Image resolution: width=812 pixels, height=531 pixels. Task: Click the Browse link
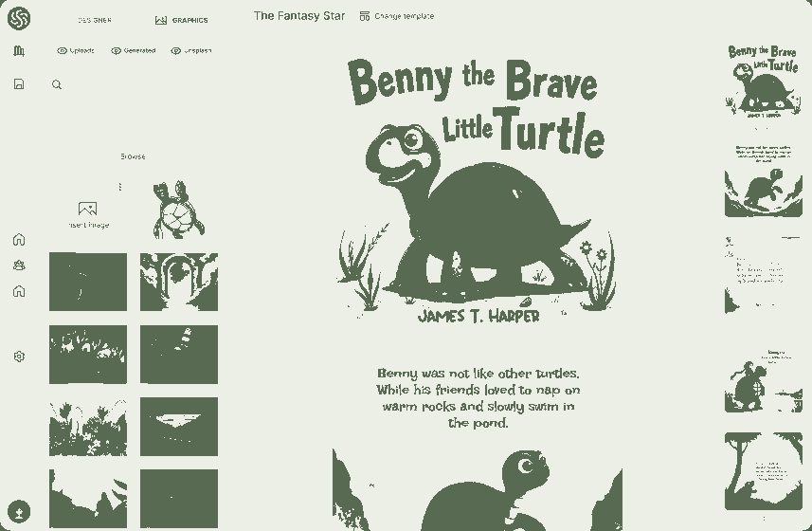[x=133, y=156]
